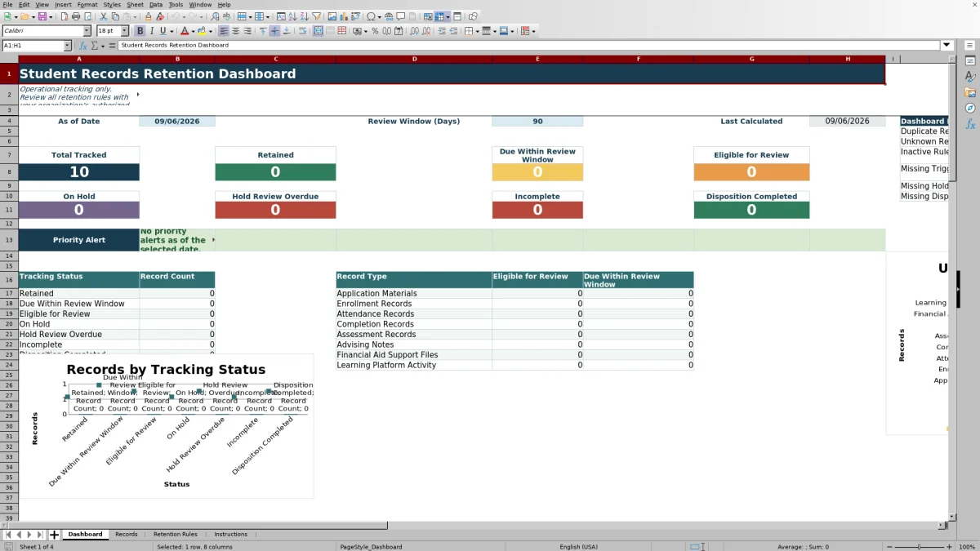
Task: Click the first sheet navigation arrow
Action: [8, 535]
